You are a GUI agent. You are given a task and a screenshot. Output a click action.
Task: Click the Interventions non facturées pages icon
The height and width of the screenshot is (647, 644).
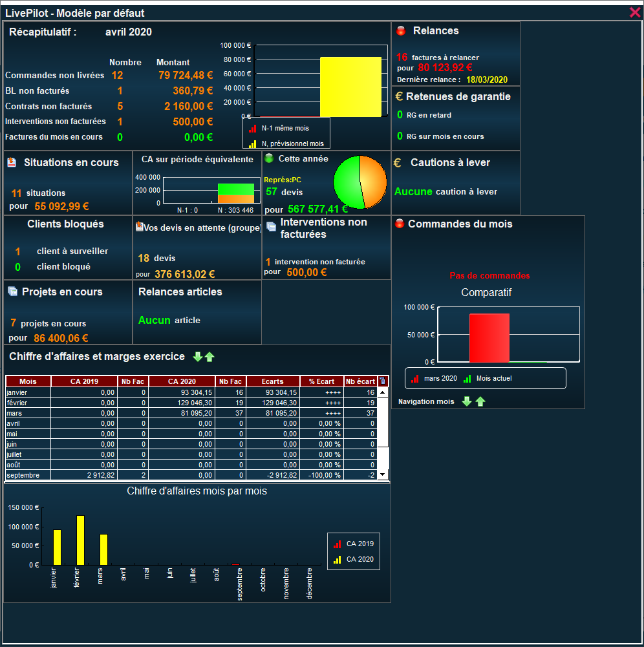click(x=272, y=226)
